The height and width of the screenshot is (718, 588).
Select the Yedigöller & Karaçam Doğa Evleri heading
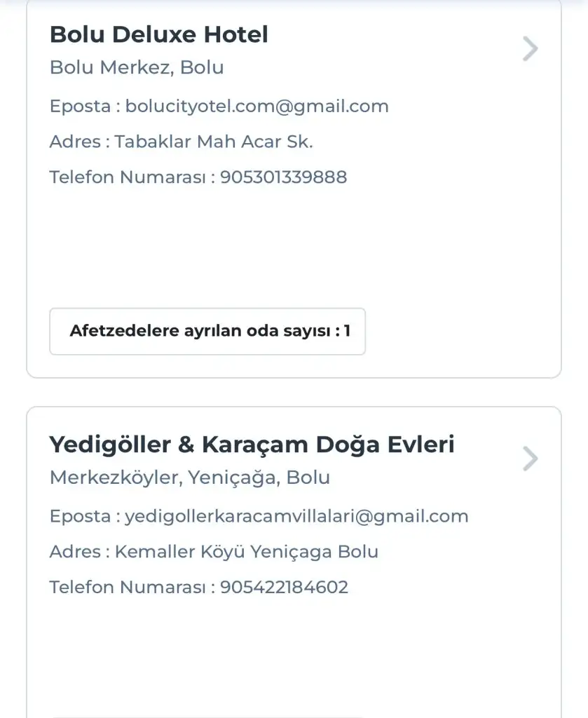coord(252,445)
